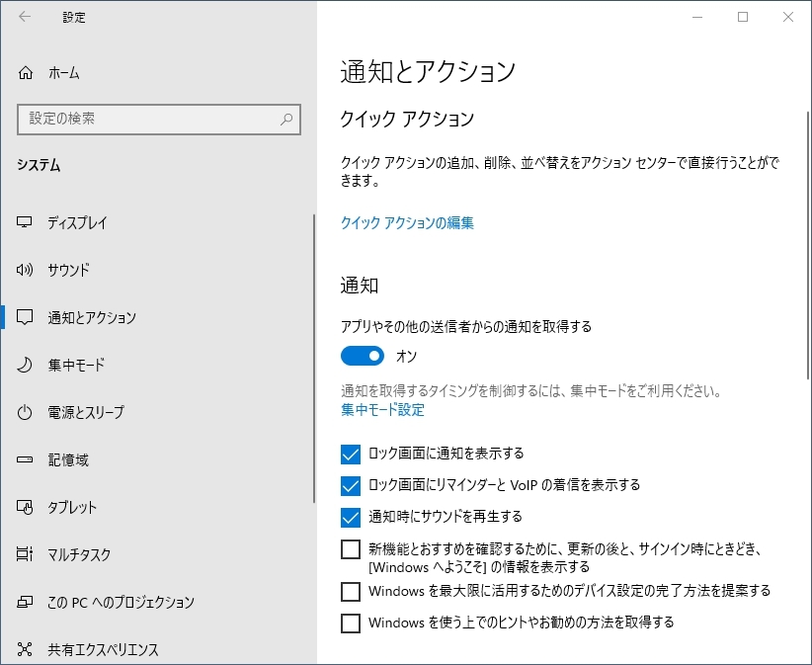
Task: Open the 集中モード設定 link
Action: (x=382, y=410)
